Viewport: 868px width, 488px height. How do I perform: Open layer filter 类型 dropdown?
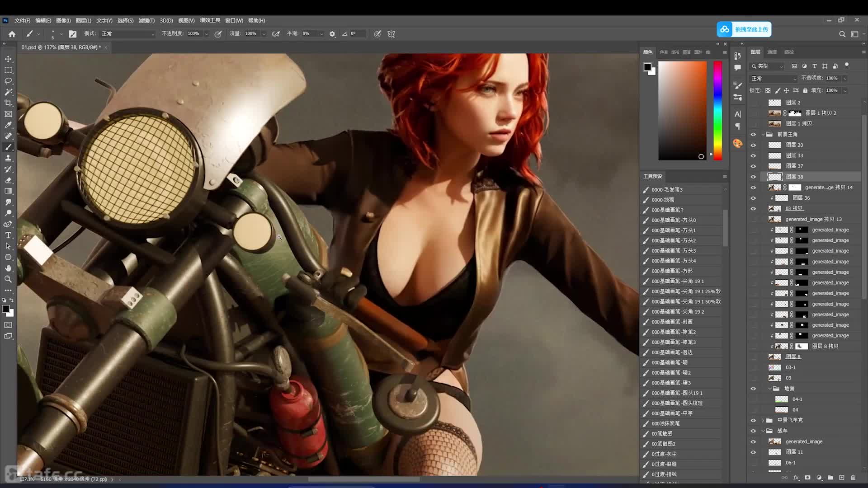(768, 66)
